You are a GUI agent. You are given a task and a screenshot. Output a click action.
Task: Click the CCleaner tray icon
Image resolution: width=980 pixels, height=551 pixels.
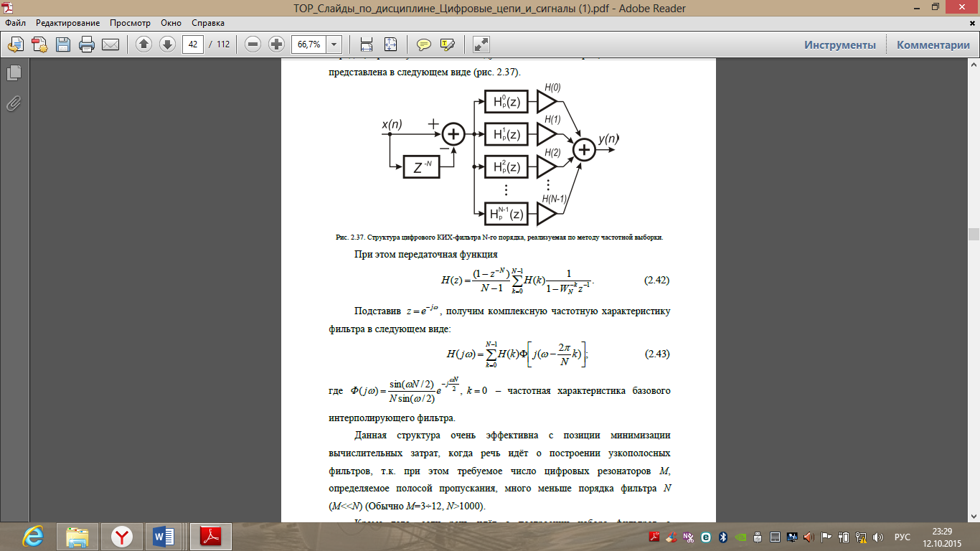672,537
